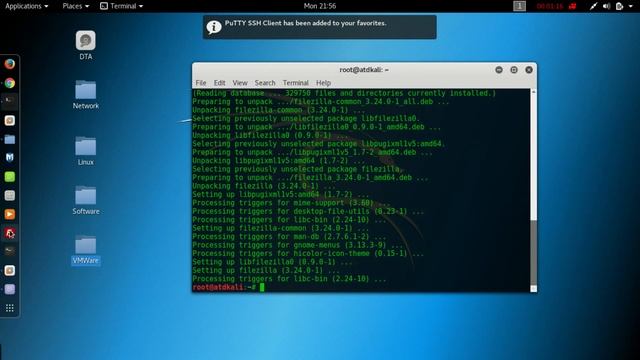Click the scrollbar up arrow in the terminal
The height and width of the screenshot is (360, 640).
(533, 92)
